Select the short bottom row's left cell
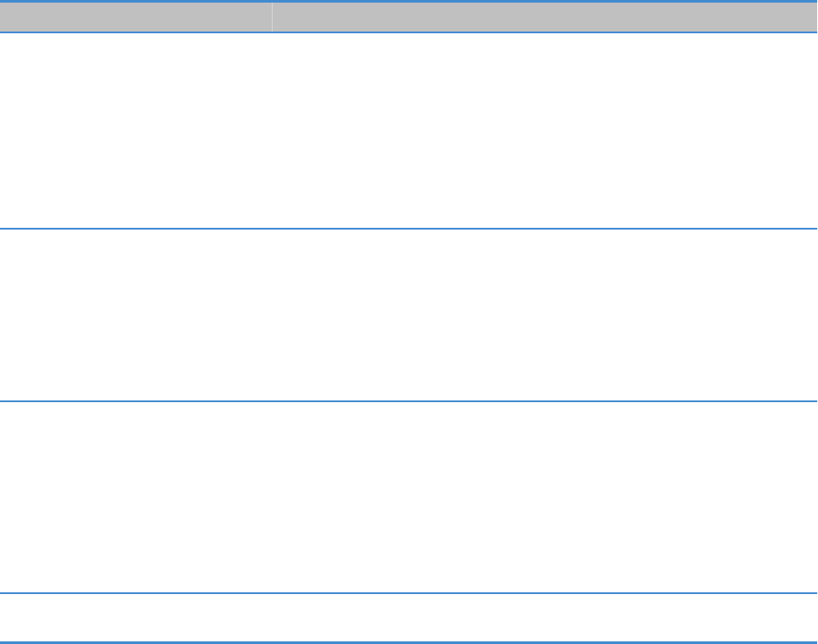 (136, 619)
